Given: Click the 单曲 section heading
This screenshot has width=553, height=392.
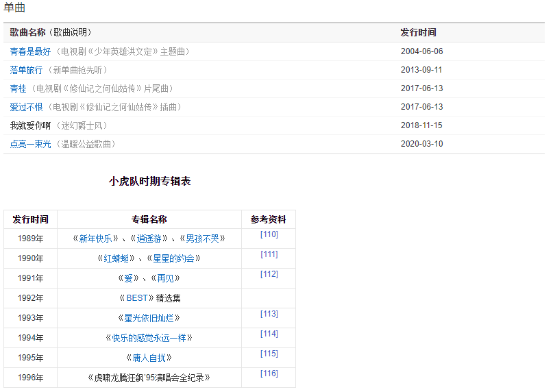Looking at the screenshot, I should coord(14,7).
